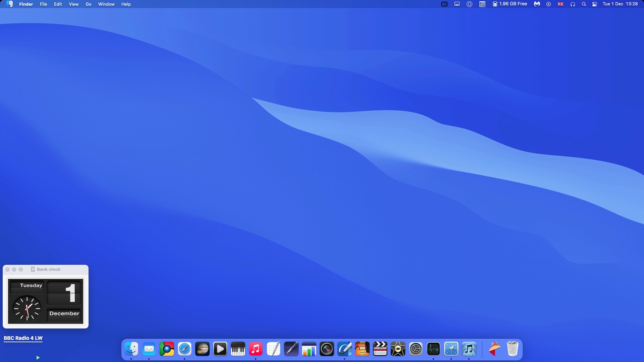Open Claquette clapperboard app in Dock
Viewport: 644px width, 362px height.
tap(380, 349)
